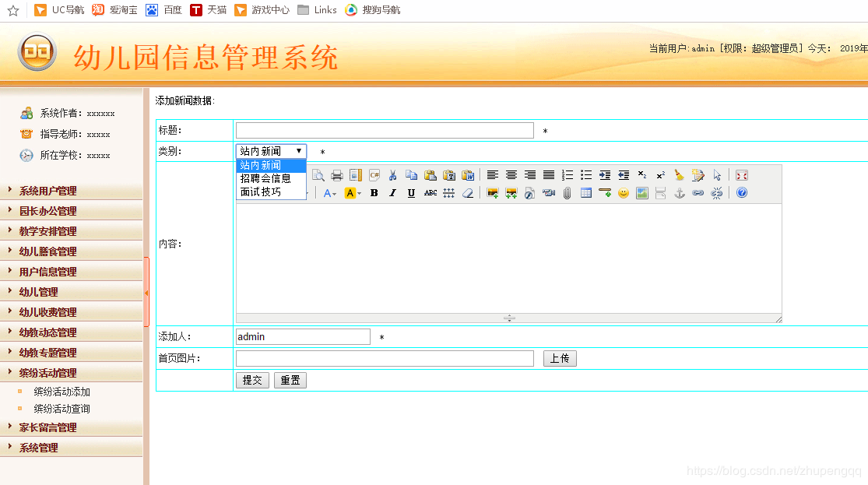Insert multiple images
Viewport: 868px width, 485px height.
[511, 192]
